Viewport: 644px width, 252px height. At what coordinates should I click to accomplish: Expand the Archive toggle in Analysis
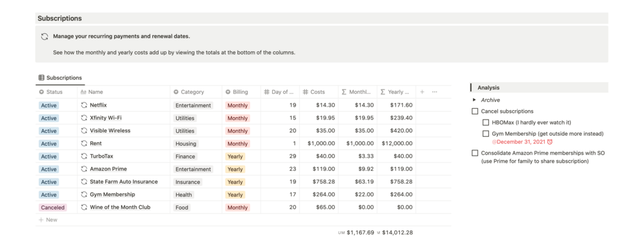point(474,100)
